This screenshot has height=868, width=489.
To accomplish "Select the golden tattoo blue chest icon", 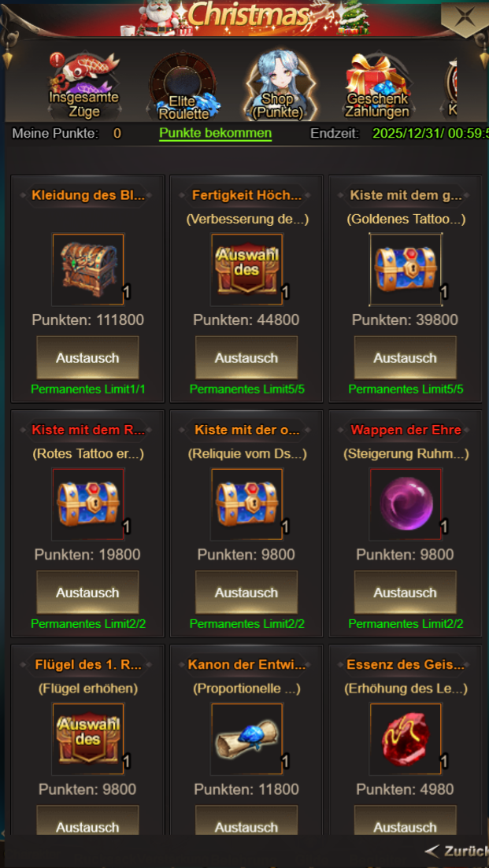I will coord(406,270).
